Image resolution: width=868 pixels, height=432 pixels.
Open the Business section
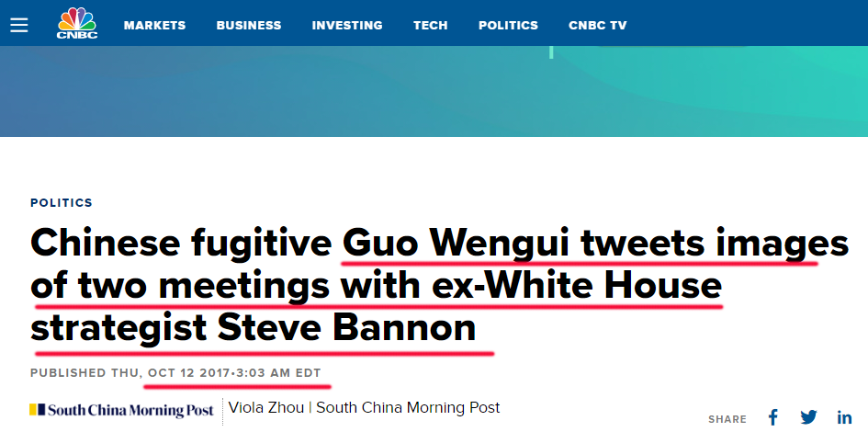pos(249,25)
